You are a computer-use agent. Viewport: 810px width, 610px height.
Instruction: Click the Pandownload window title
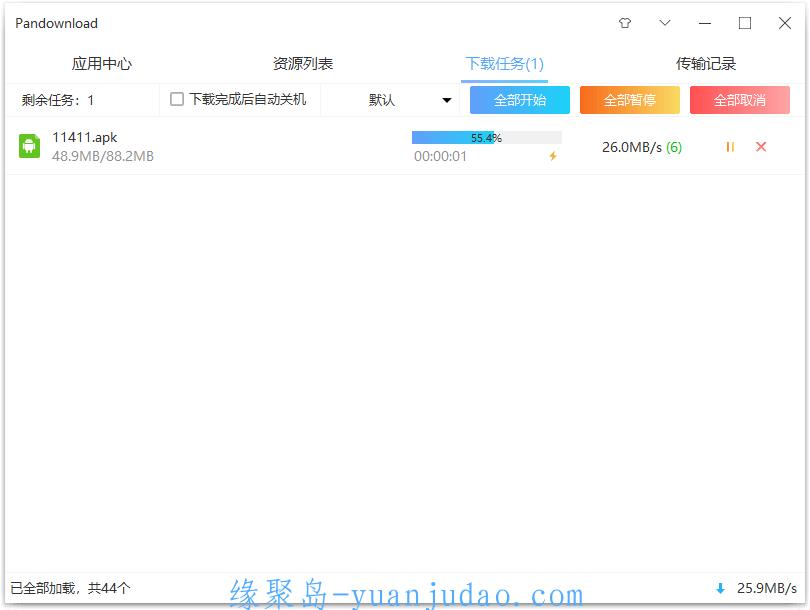click(x=56, y=23)
